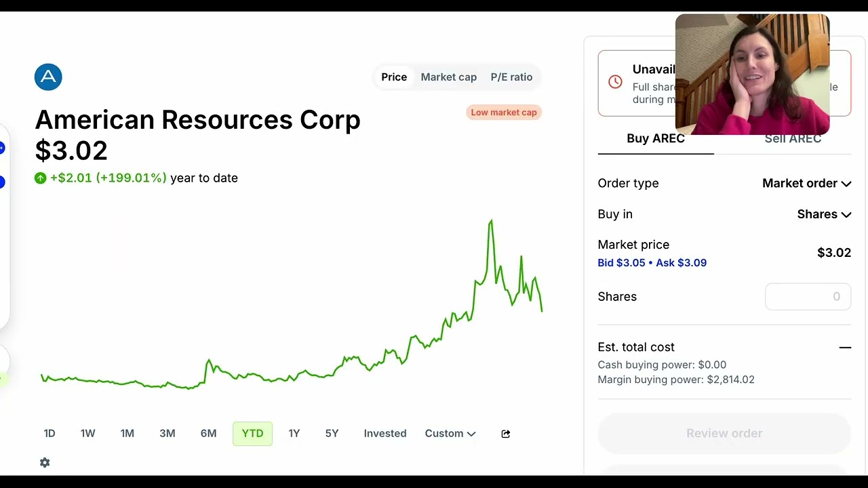The width and height of the screenshot is (868, 488).
Task: Switch to the Sell AREC tab
Action: (793, 138)
